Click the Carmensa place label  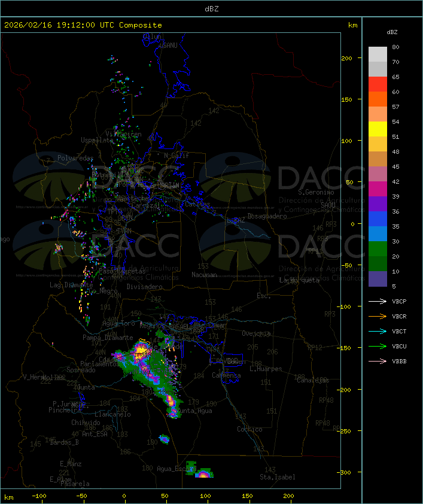pos(226,375)
